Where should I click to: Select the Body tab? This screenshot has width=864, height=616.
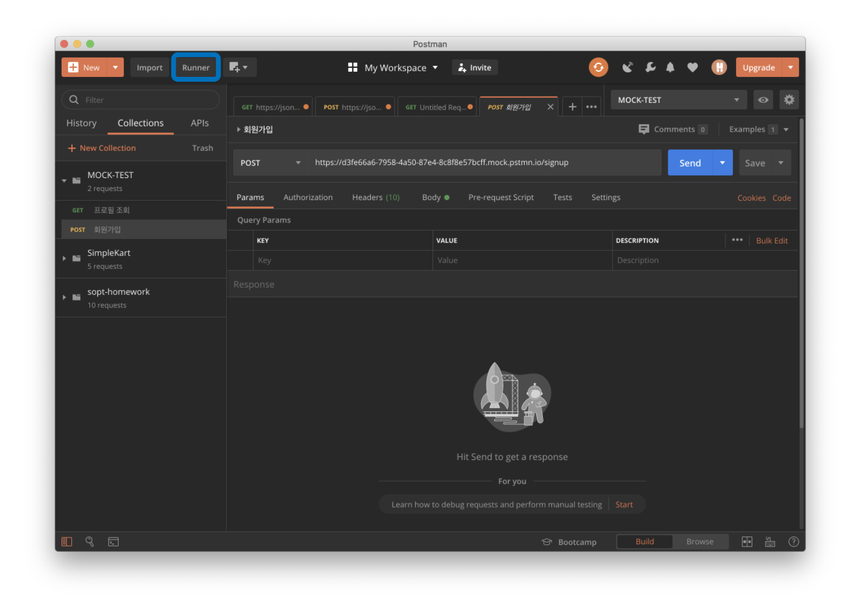pyautogui.click(x=435, y=197)
